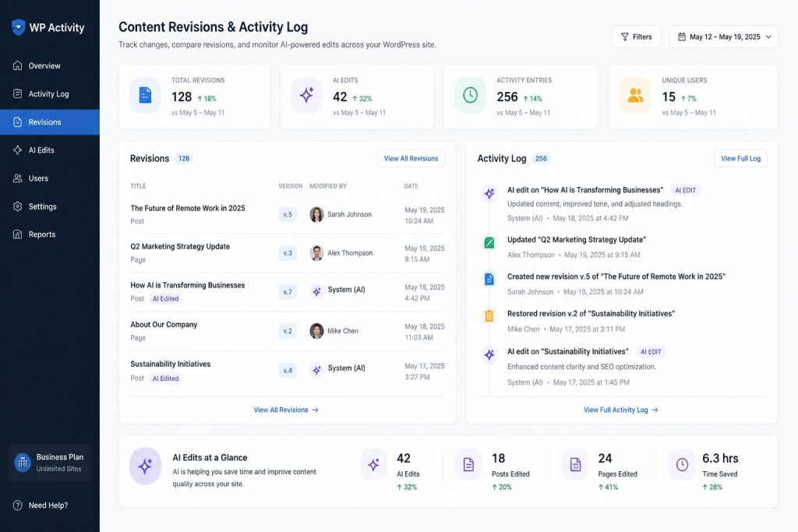Click the System (AI) icon in Sustainability Initiatives row
The image size is (798, 532).
pos(316,370)
